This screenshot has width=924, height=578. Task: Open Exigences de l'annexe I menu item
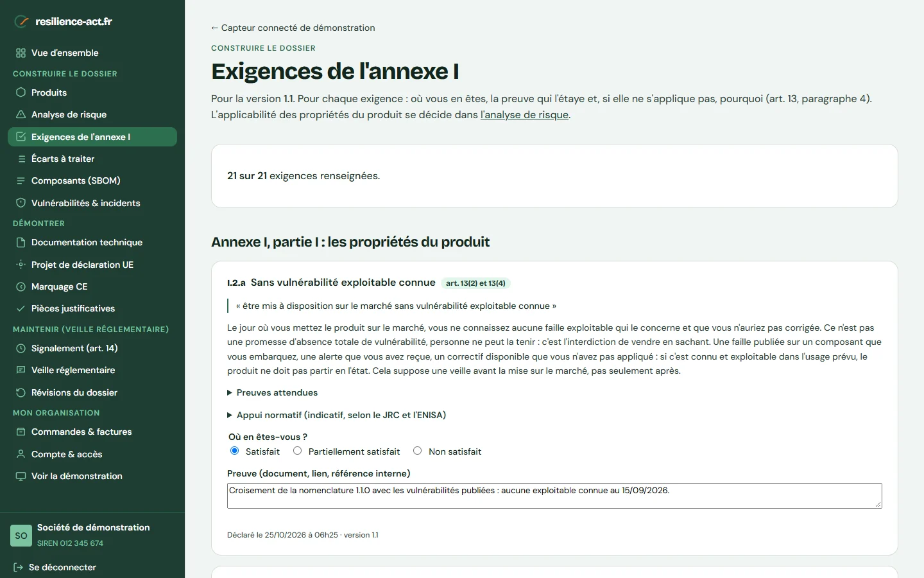[x=92, y=137]
